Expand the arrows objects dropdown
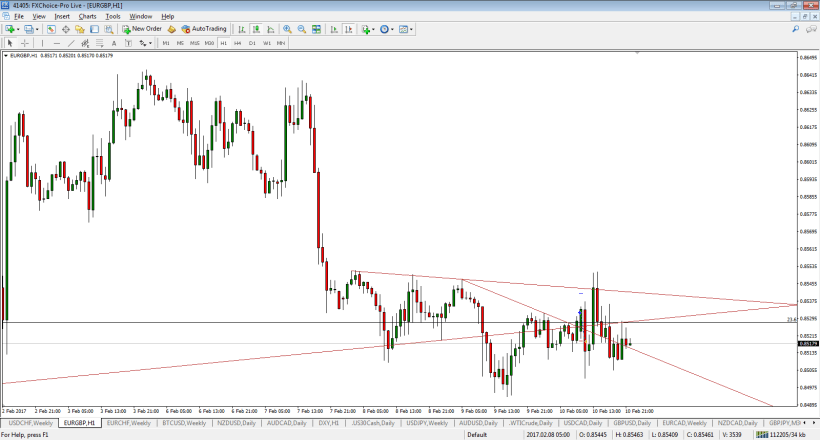820x440 pixels. (151, 43)
